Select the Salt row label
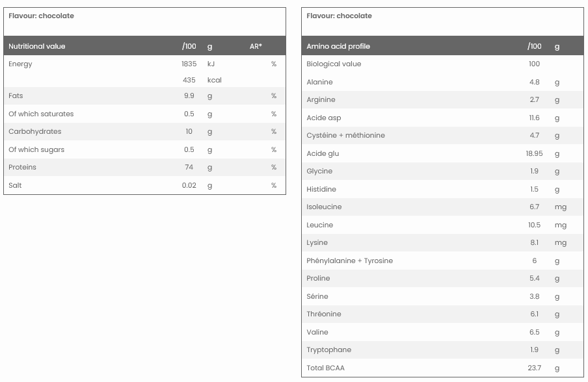The width and height of the screenshot is (588, 382). 15,185
